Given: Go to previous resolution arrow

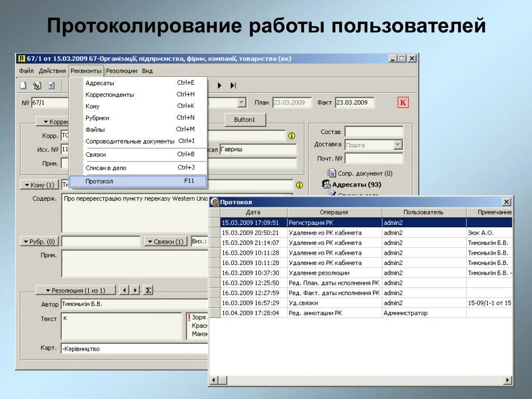Looking at the screenshot, I should 125,290.
